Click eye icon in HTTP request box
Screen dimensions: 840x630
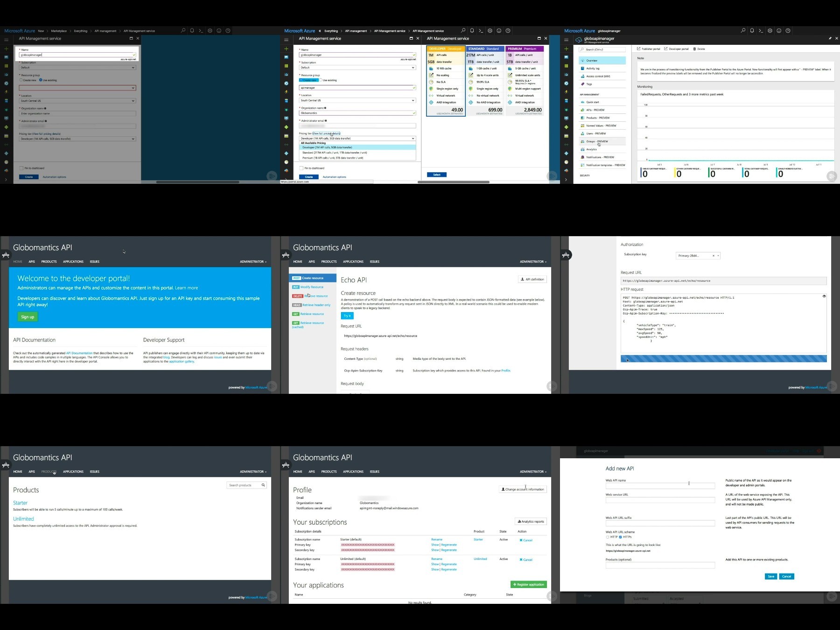pos(824,296)
